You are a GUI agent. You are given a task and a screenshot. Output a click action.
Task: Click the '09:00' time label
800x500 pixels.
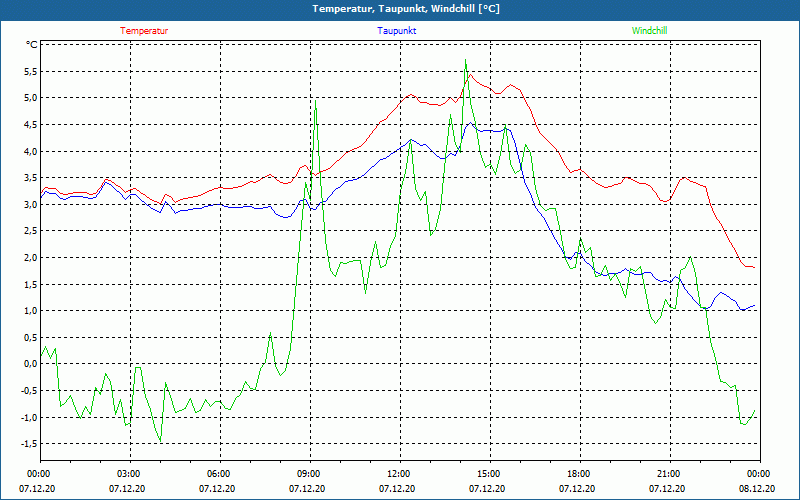click(x=310, y=474)
